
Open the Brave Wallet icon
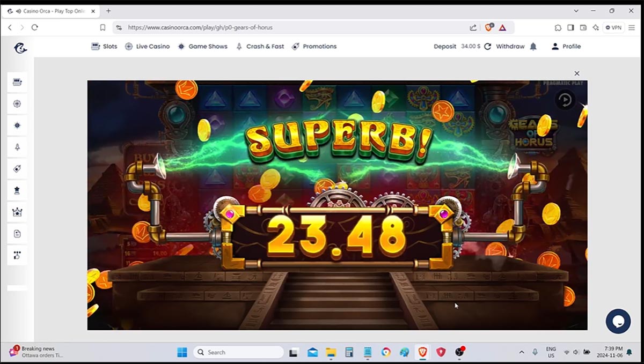click(x=583, y=27)
